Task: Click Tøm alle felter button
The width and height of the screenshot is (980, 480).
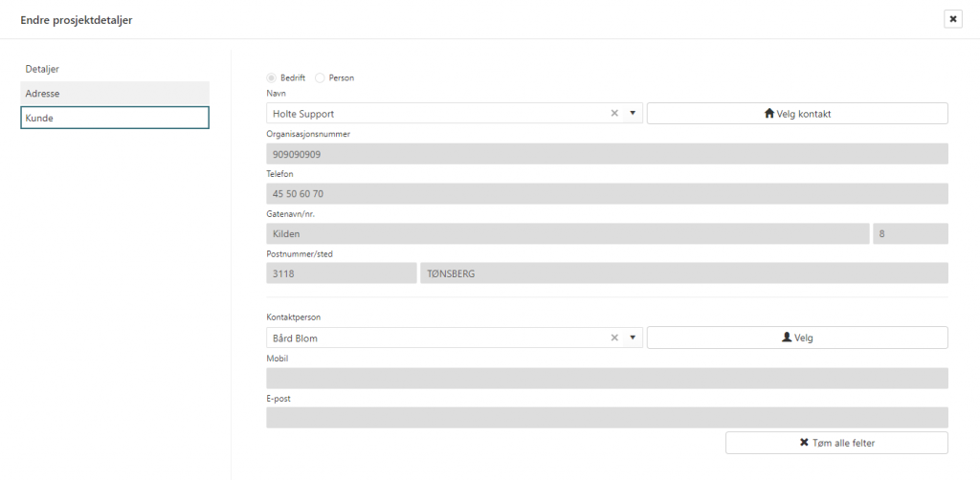Action: pos(836,443)
